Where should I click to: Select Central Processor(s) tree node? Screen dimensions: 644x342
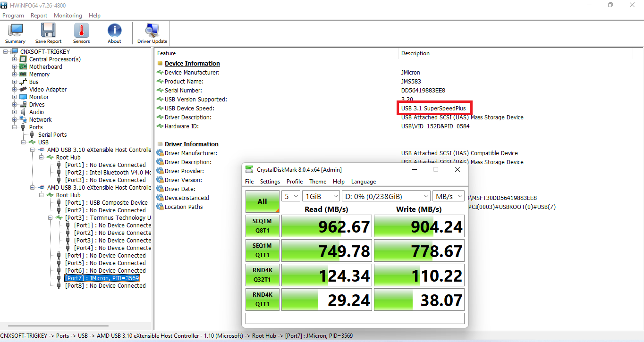point(55,59)
